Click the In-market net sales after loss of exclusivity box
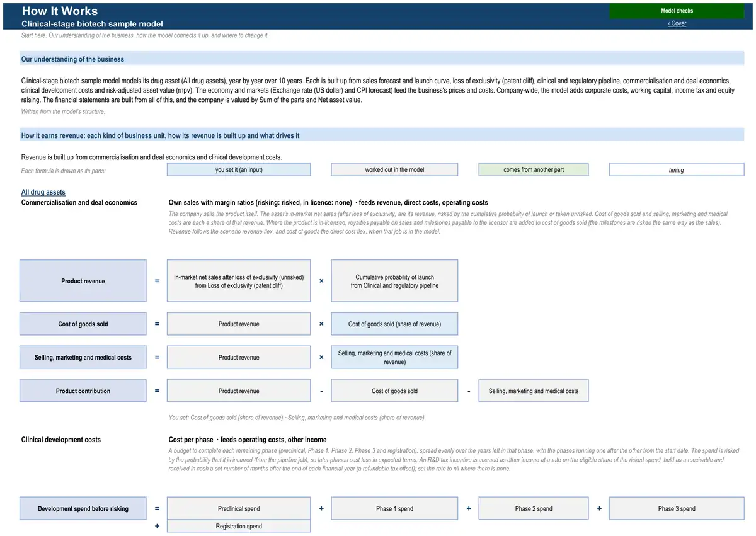 (x=239, y=281)
